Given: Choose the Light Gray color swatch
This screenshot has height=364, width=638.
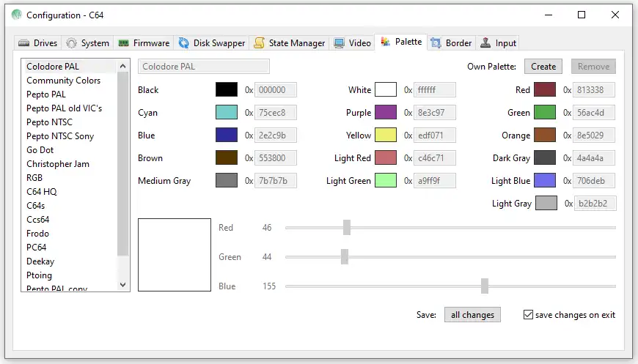Looking at the screenshot, I should [546, 204].
